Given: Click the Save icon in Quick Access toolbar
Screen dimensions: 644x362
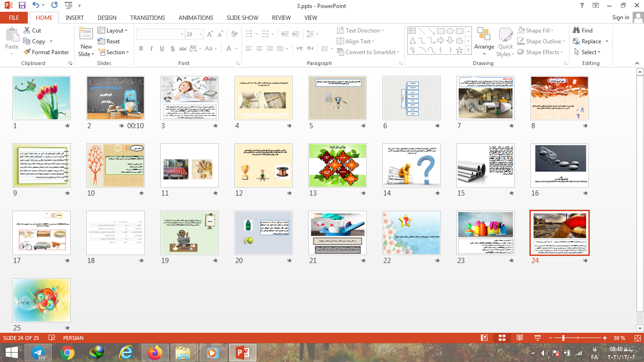Looking at the screenshot, I should click(22, 6).
